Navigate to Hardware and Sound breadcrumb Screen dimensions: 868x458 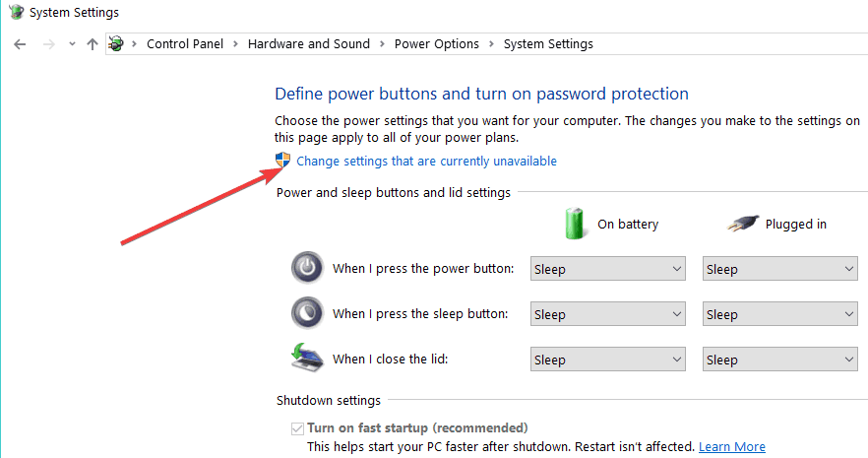(x=308, y=44)
